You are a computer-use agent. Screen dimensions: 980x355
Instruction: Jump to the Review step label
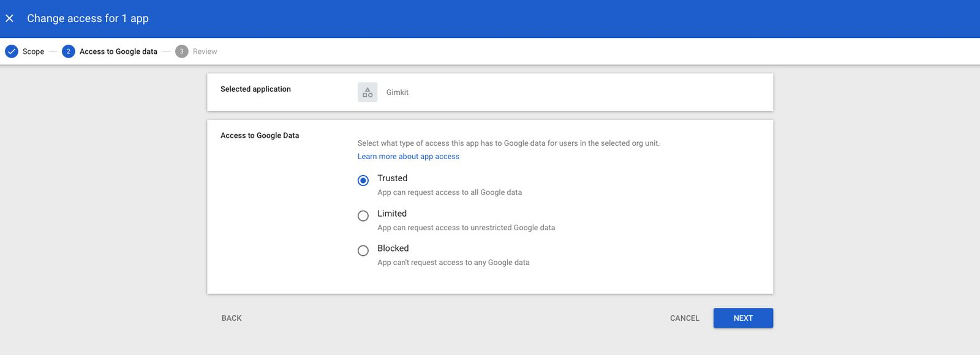205,51
